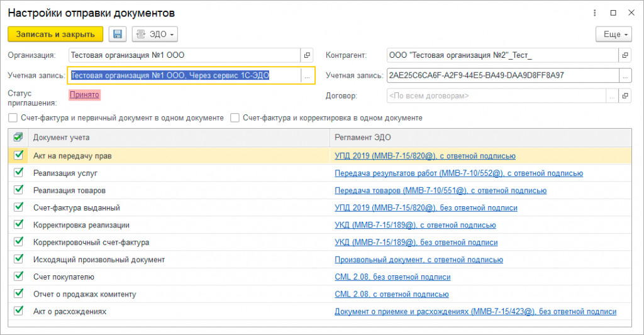Viewport: 644px width, 335px height.
Task: Open the three-dot window menu icon
Action: point(595,13)
